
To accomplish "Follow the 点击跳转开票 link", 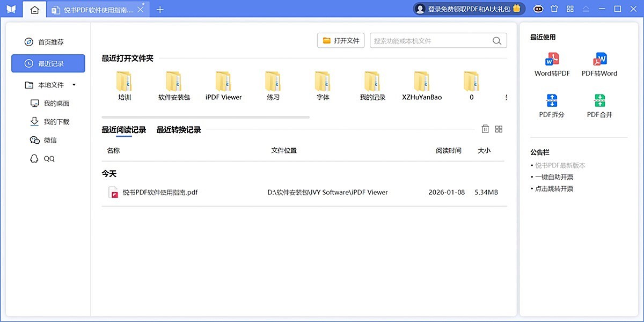I will click(x=553, y=188).
